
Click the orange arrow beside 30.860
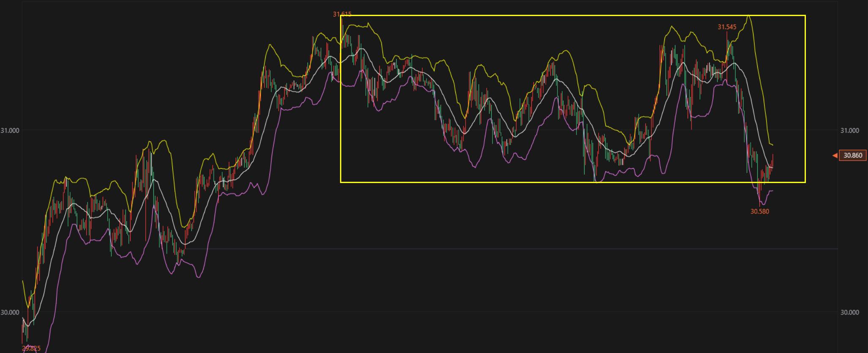pyautogui.click(x=835, y=156)
